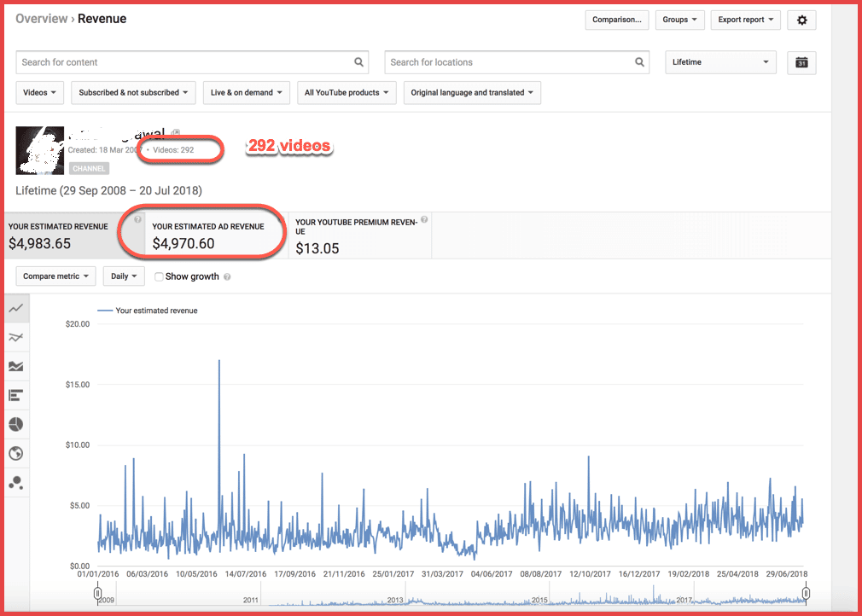Click the Comparison... button
Image resolution: width=862 pixels, height=616 pixels.
point(617,20)
